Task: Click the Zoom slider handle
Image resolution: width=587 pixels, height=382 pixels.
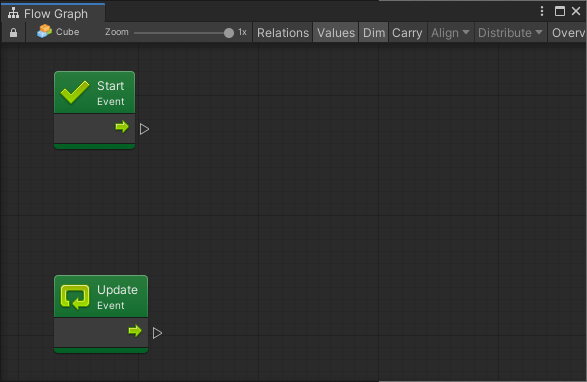Action: tap(229, 33)
